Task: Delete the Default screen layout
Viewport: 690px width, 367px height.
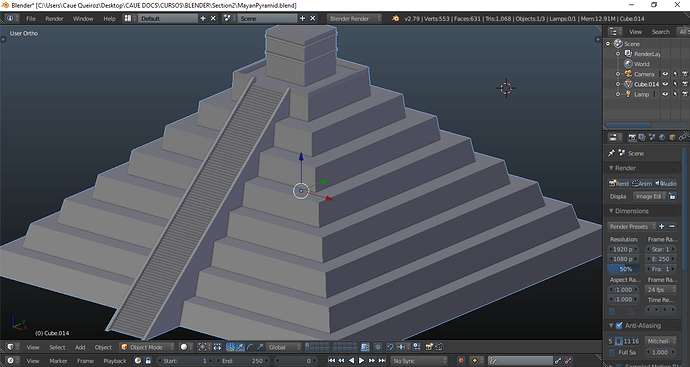Action: [213, 18]
